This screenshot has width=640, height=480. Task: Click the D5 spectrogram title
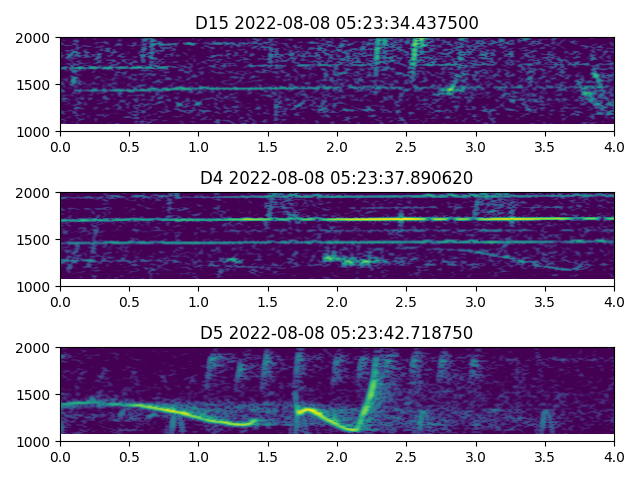(337, 333)
